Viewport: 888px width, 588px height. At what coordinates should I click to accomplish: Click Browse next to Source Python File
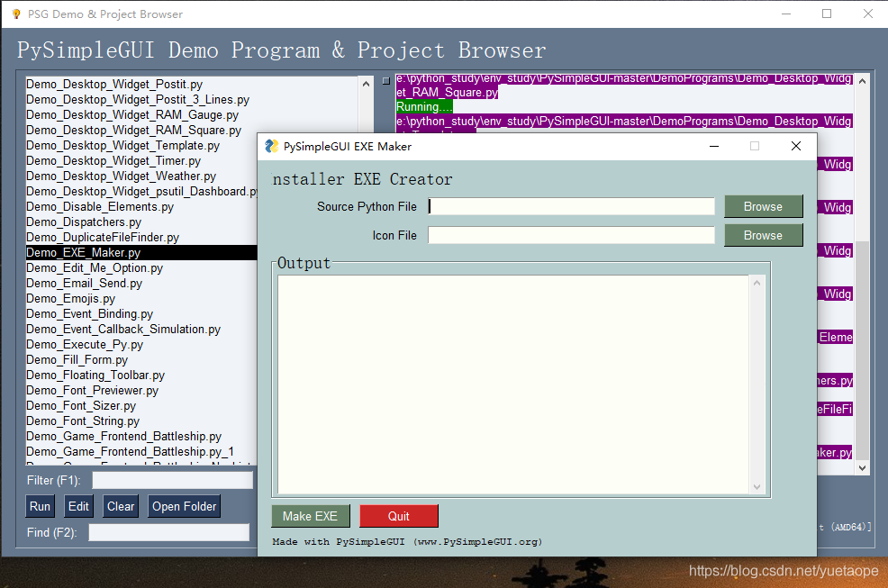click(763, 207)
